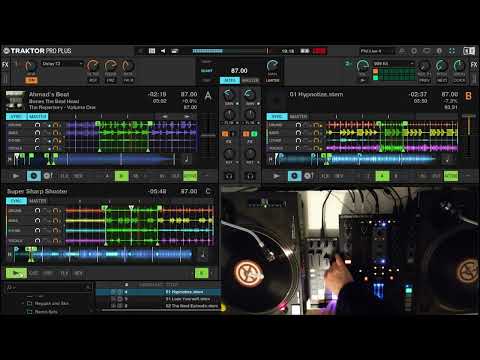The width and height of the screenshot is (480, 360).
Task: Toggle MASTER on Deck A
Action: 38,116
